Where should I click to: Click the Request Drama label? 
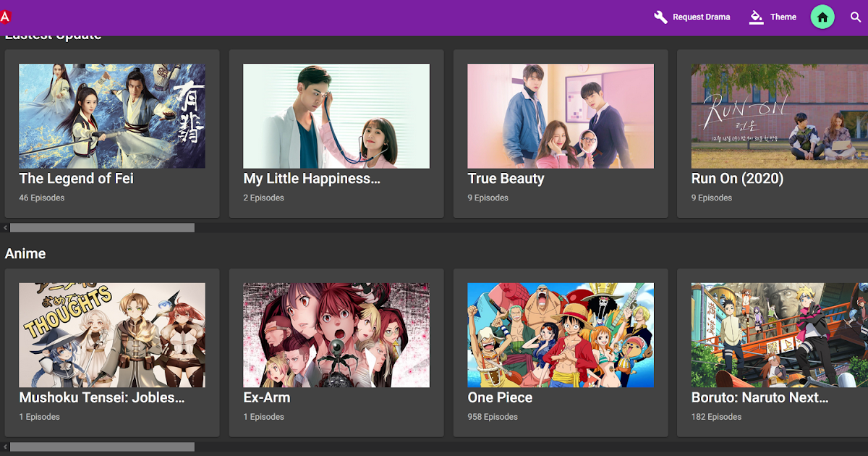click(x=702, y=17)
